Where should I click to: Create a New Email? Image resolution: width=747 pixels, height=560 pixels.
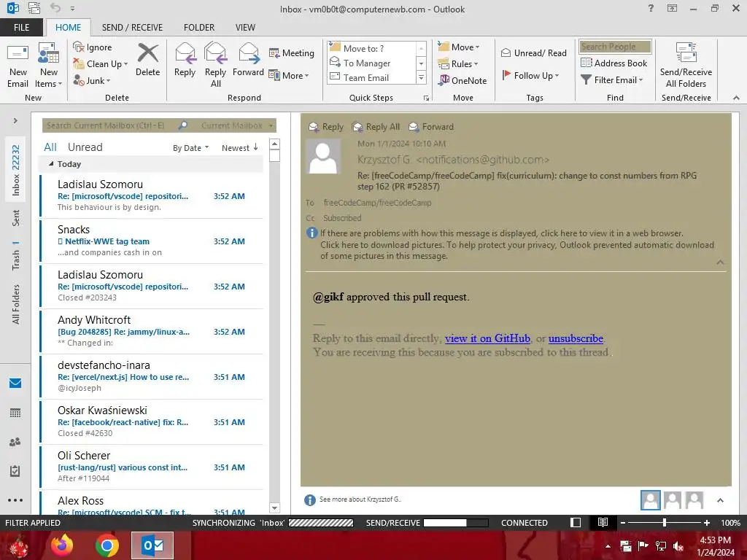18,66
